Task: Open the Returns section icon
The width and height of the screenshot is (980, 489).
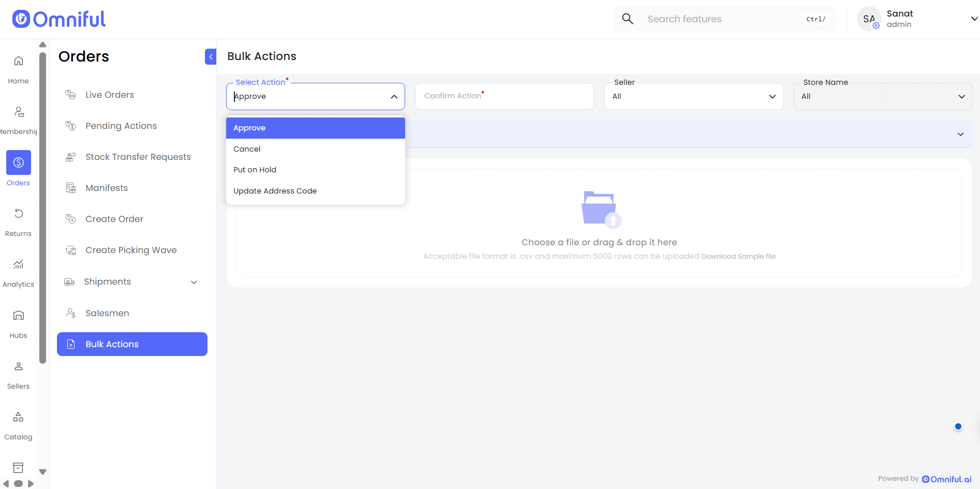Action: (x=19, y=214)
